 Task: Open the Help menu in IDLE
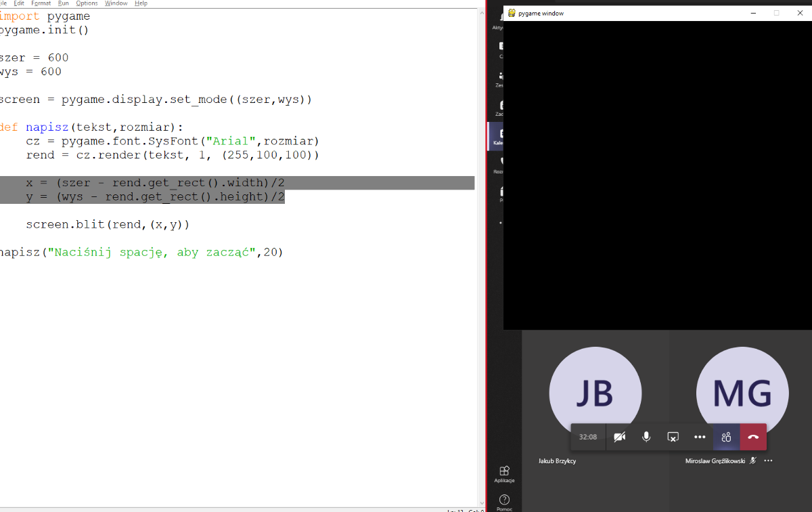click(x=141, y=3)
